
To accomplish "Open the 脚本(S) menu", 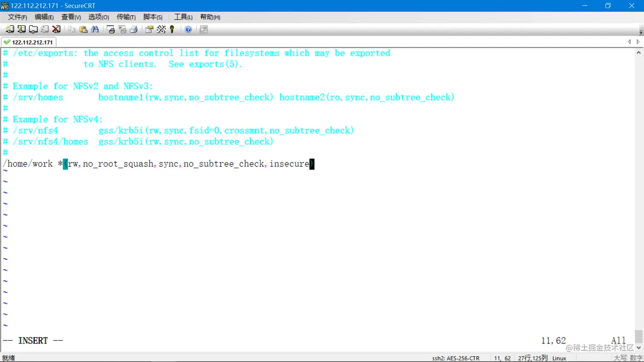I will (152, 17).
